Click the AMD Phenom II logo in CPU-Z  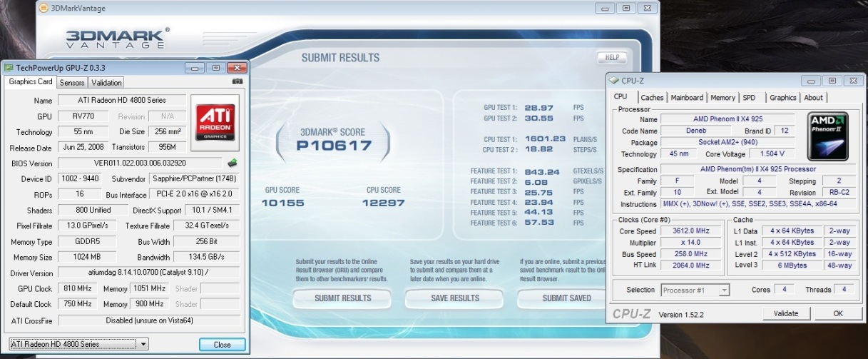click(827, 135)
